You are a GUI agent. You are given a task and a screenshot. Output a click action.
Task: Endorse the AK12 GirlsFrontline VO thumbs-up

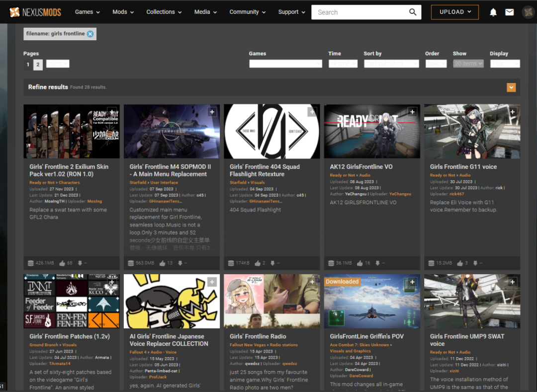pos(359,263)
